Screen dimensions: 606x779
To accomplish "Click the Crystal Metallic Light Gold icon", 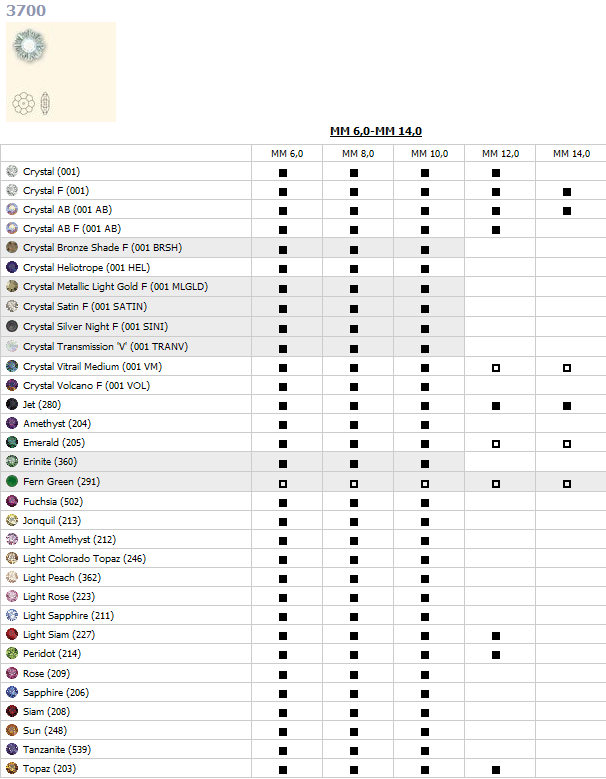I will click(12, 287).
